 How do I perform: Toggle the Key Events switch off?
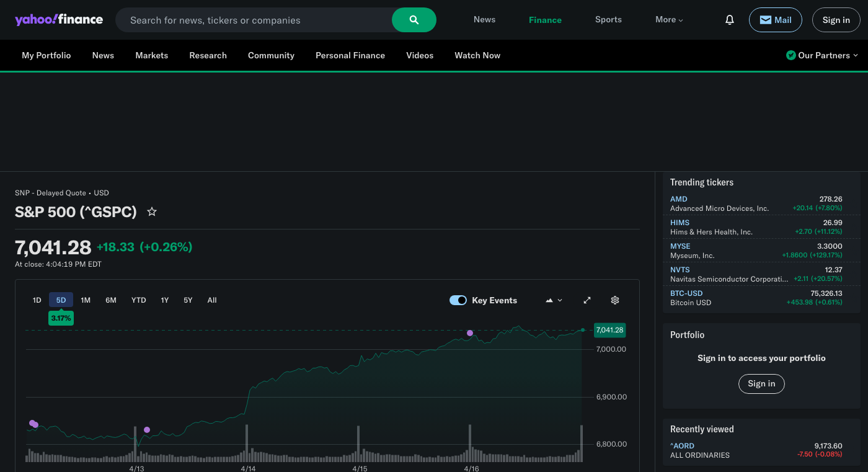458,300
